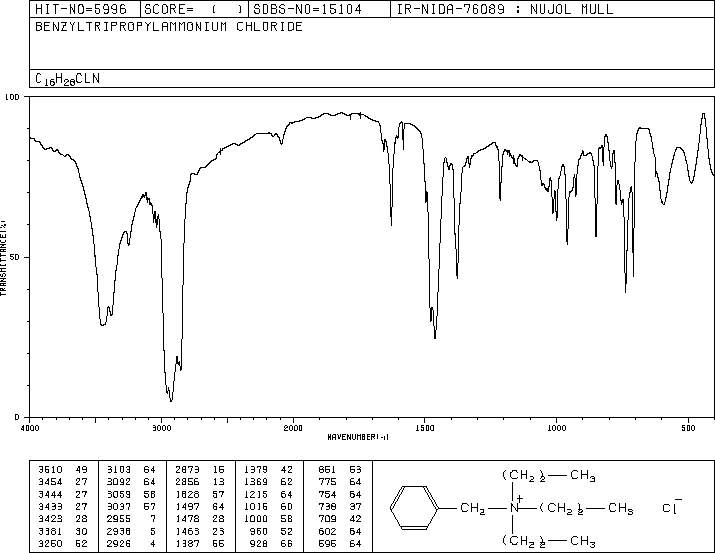Click the 50 tick label on the transmittance axis

[15, 257]
